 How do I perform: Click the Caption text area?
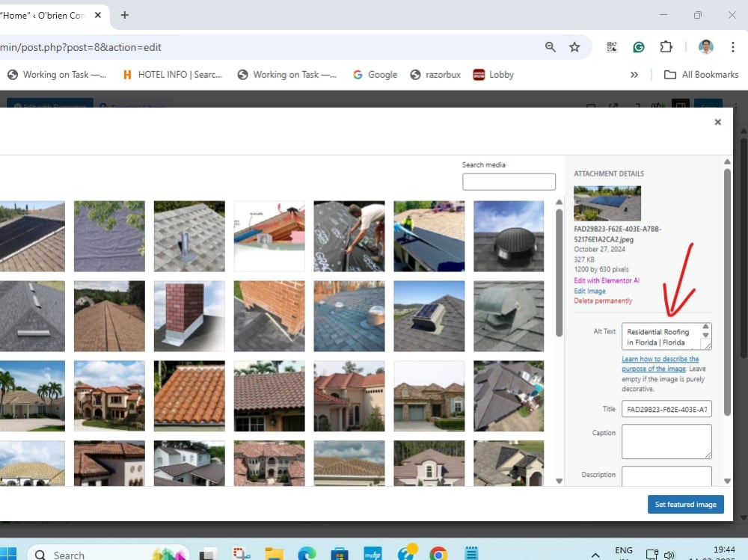pos(666,442)
